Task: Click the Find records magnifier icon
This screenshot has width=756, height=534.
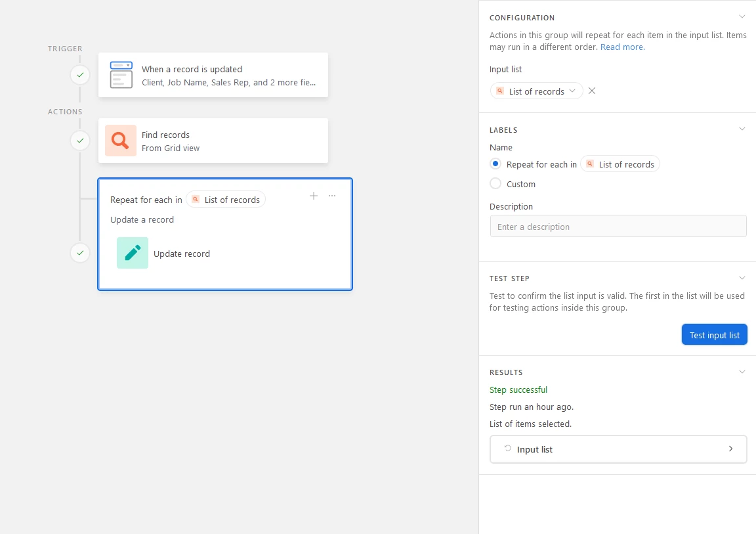Action: pos(121,141)
